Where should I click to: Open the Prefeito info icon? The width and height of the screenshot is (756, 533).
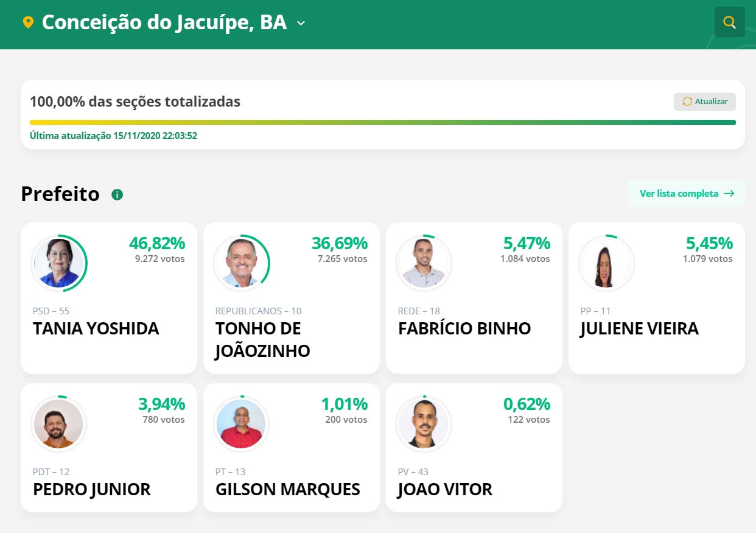tap(117, 194)
